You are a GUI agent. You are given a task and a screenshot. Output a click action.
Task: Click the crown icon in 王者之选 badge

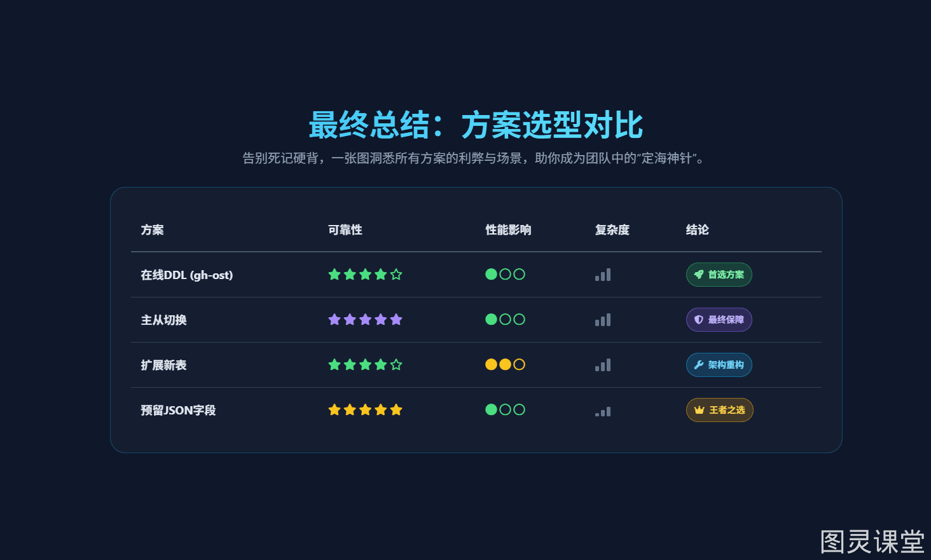tap(700, 410)
